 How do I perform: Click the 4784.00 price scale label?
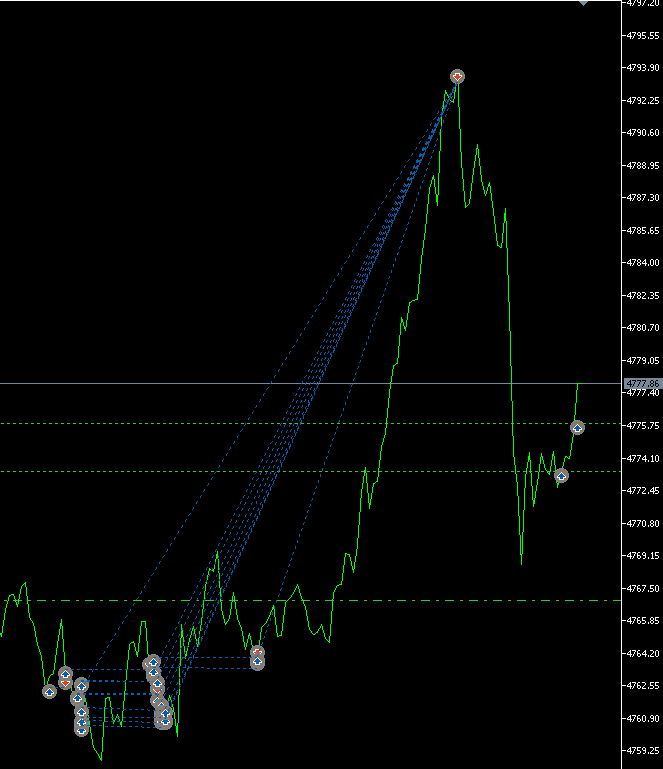point(641,263)
